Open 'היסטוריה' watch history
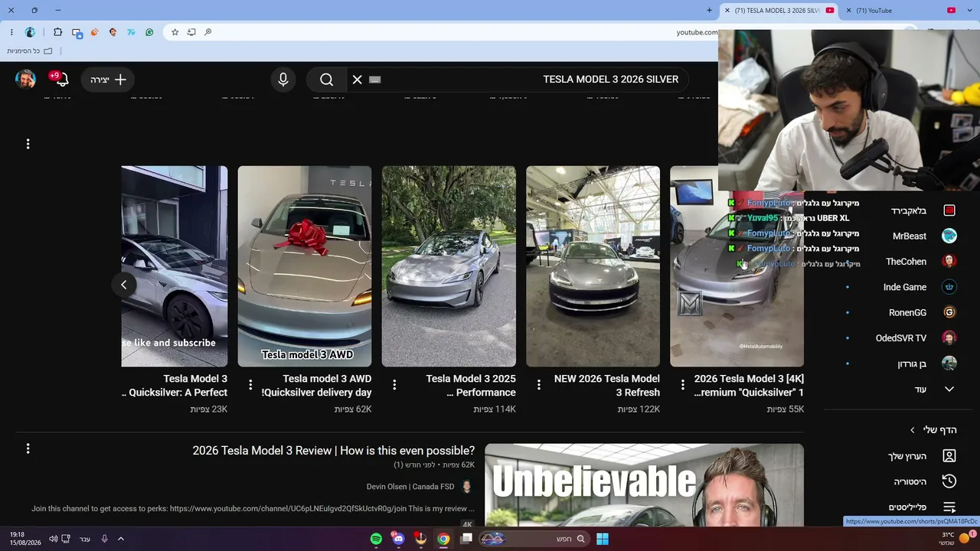This screenshot has width=980, height=551. pyautogui.click(x=925, y=481)
